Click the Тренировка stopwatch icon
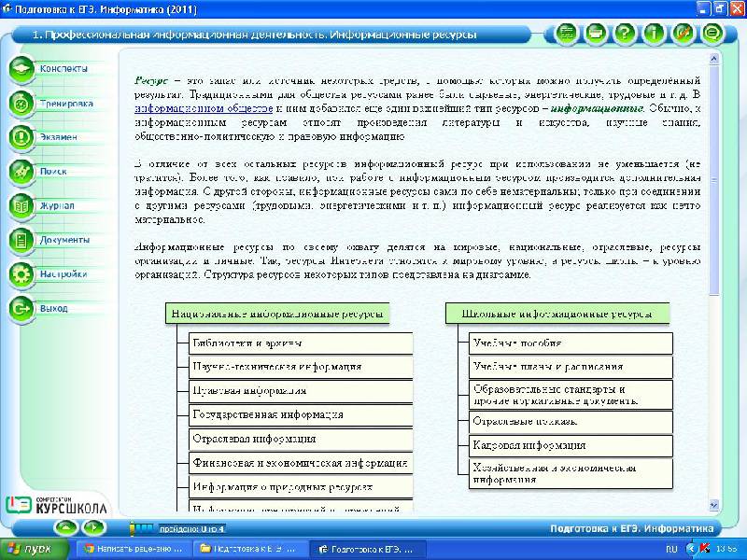The image size is (747, 560). pos(21,104)
